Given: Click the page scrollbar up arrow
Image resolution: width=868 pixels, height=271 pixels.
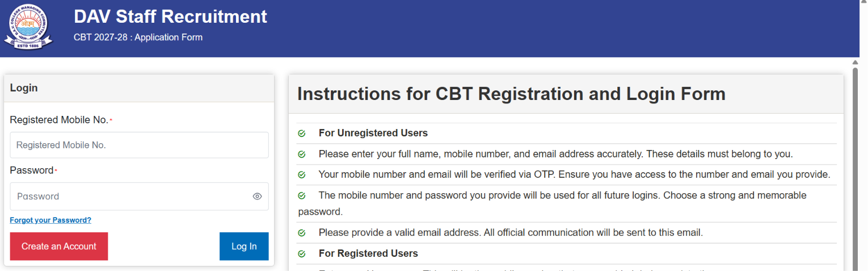Looking at the screenshot, I should tap(856, 62).
